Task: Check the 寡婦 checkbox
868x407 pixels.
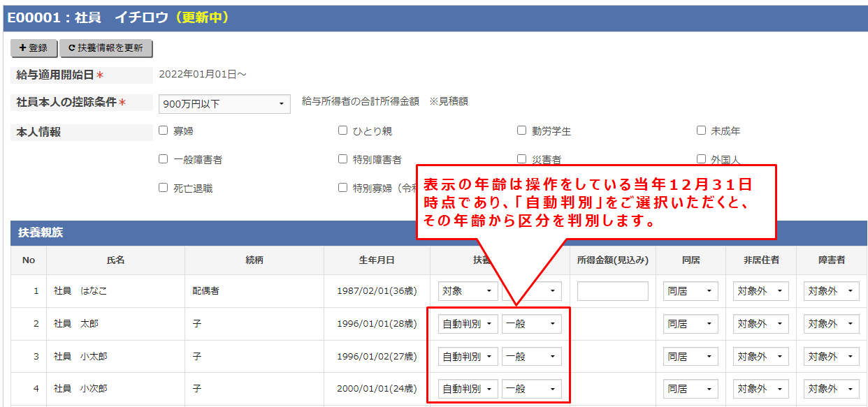Action: pos(162,130)
